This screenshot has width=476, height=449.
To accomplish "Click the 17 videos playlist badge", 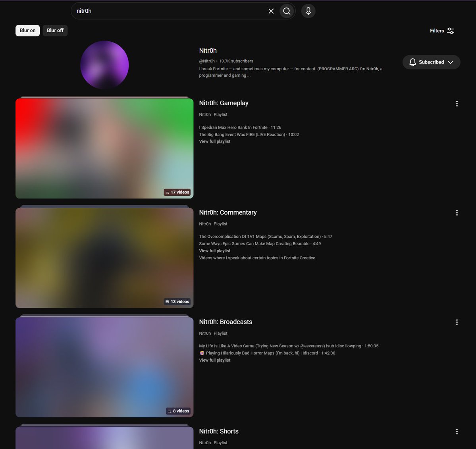I will (x=177, y=192).
